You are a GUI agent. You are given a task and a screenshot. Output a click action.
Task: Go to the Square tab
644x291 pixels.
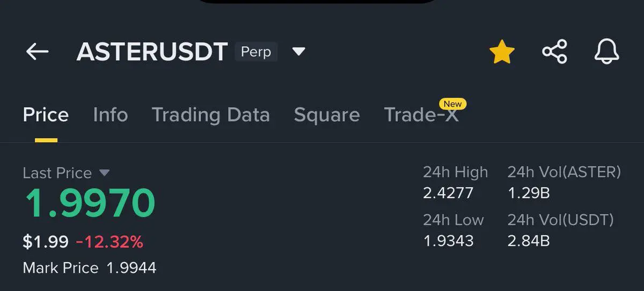tap(327, 115)
